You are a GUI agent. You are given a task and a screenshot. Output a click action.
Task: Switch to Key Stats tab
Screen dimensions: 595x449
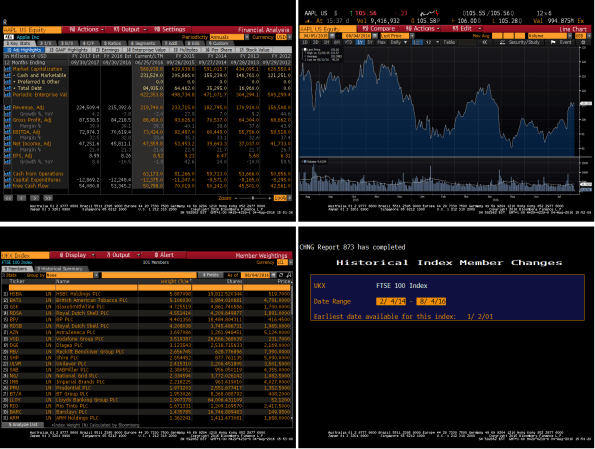click(19, 43)
